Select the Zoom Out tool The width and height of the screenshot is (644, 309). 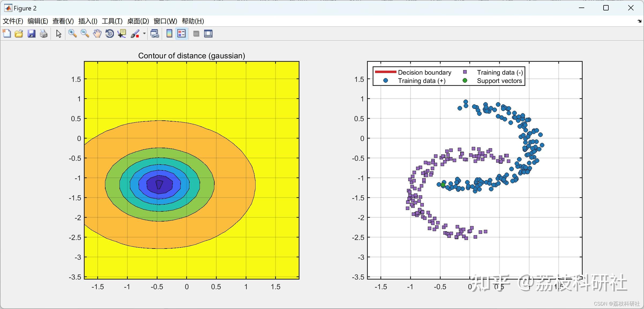pos(85,34)
